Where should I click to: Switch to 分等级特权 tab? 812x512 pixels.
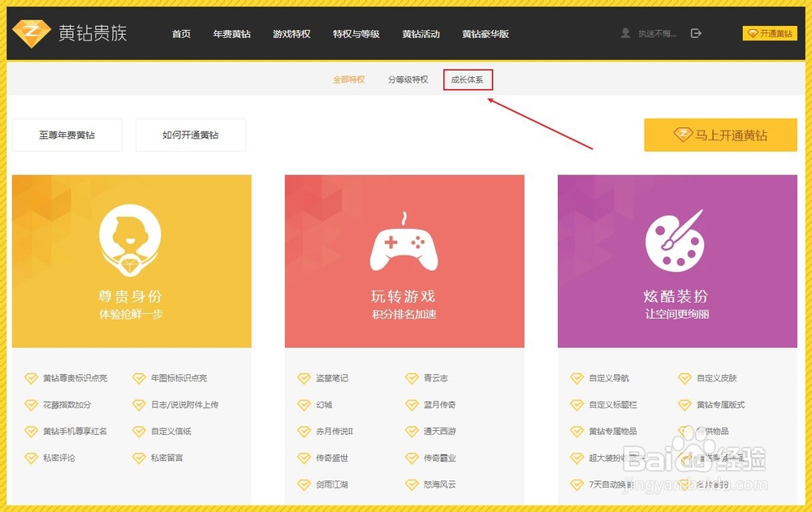click(x=408, y=80)
